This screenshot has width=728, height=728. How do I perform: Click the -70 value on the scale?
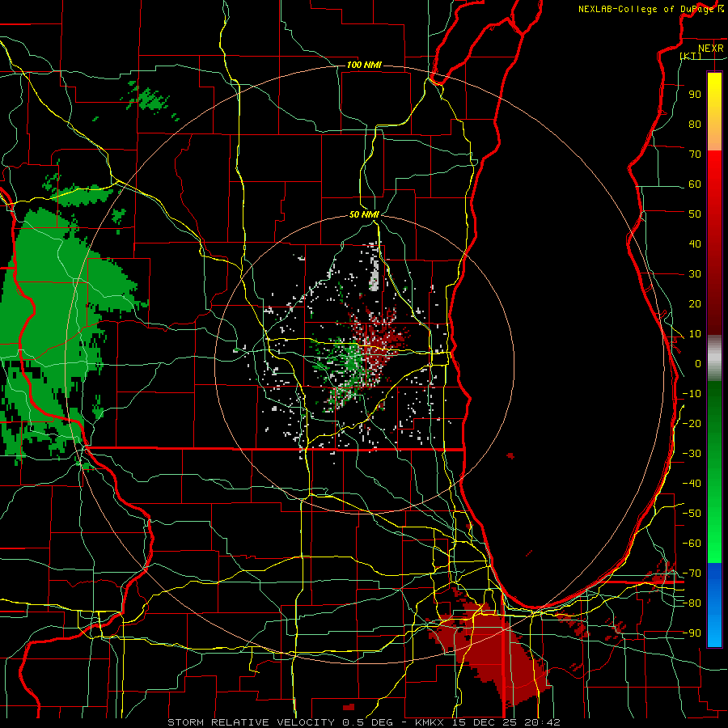point(692,574)
